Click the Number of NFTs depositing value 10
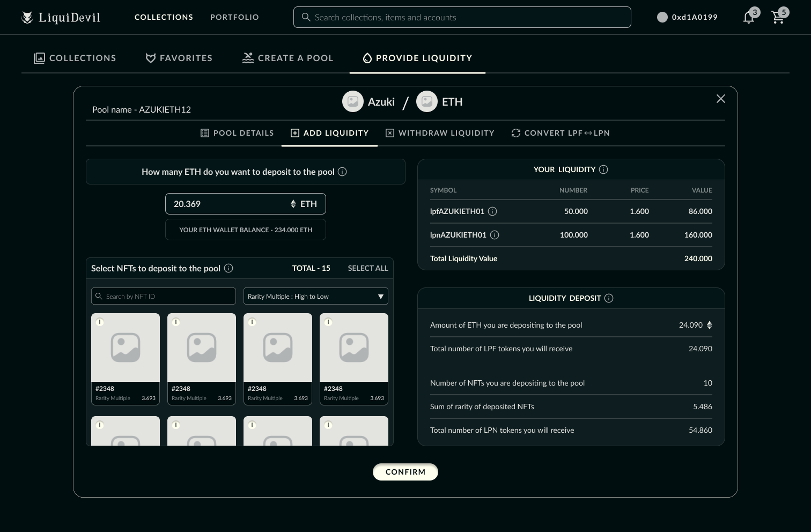This screenshot has height=532, width=811. tap(708, 383)
